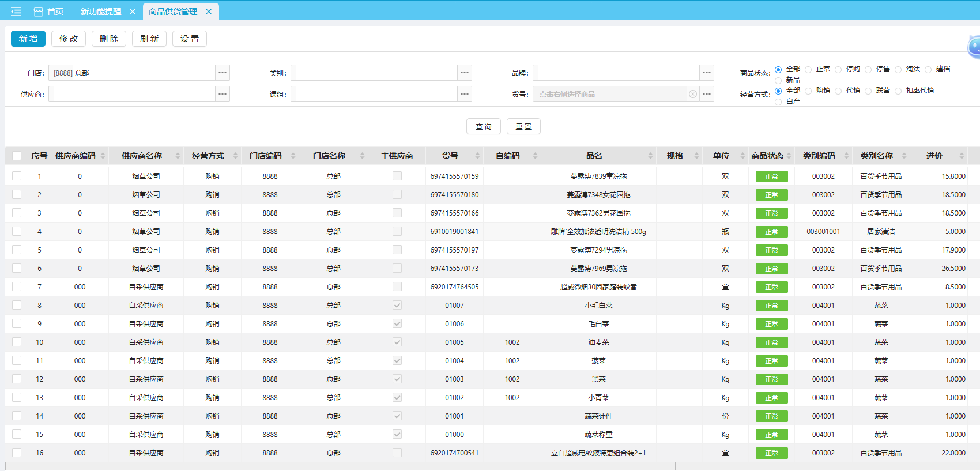Select the 代销 business mode radio
The width and height of the screenshot is (980, 471).
pos(838,91)
